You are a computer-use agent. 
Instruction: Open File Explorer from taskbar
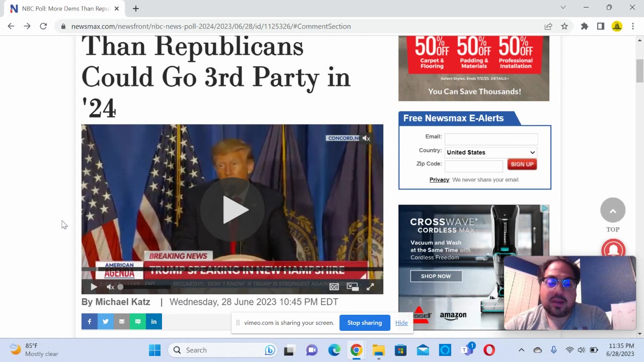(378, 350)
